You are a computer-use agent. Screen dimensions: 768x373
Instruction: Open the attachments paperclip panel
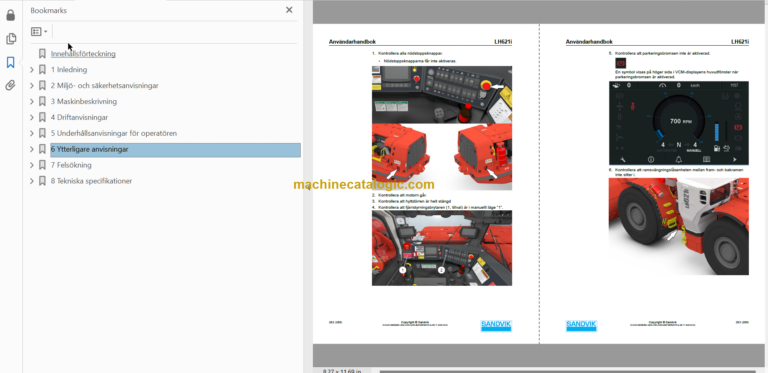click(x=10, y=86)
